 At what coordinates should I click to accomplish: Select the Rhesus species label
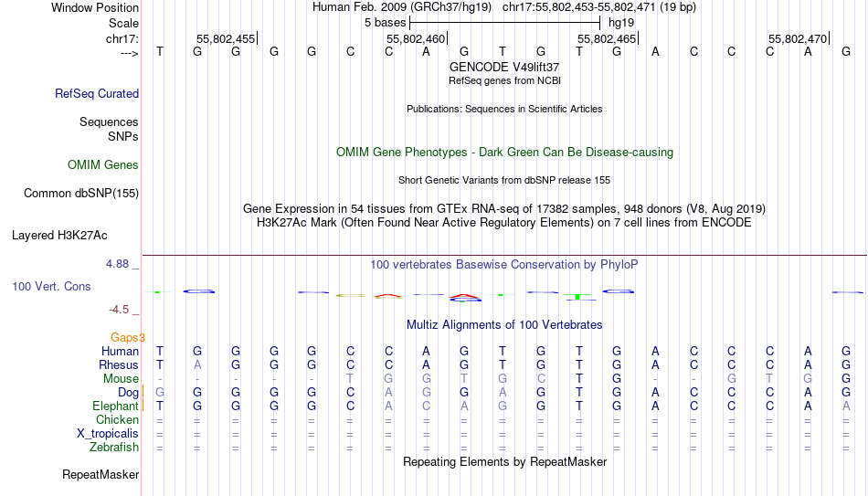119,365
